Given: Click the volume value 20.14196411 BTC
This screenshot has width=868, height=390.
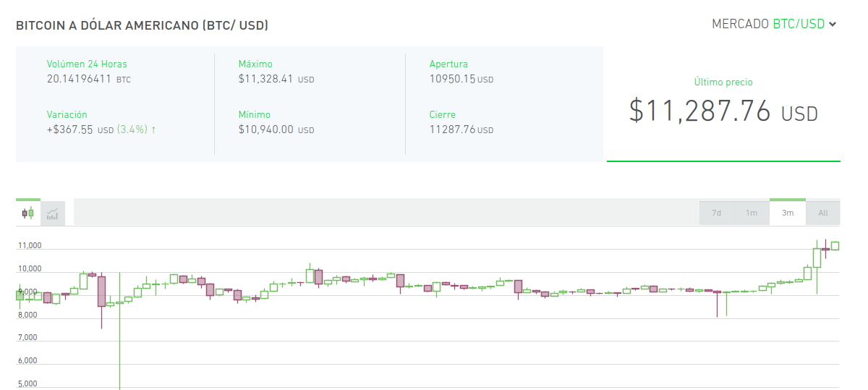Looking at the screenshot, I should point(89,79).
